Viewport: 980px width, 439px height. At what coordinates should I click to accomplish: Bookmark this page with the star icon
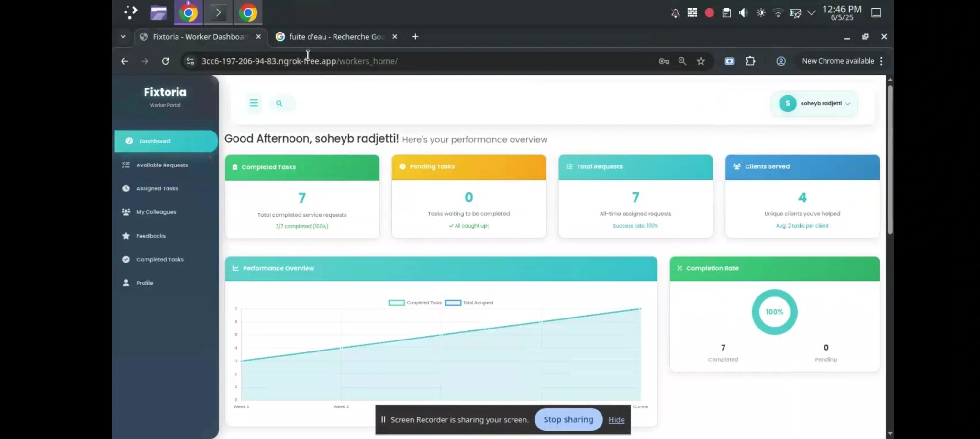[701, 61]
